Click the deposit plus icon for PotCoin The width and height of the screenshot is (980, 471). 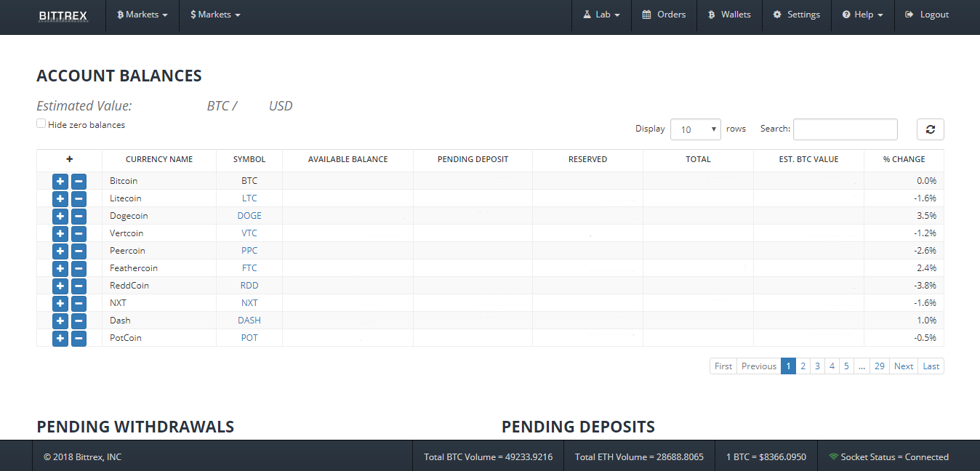coord(60,338)
